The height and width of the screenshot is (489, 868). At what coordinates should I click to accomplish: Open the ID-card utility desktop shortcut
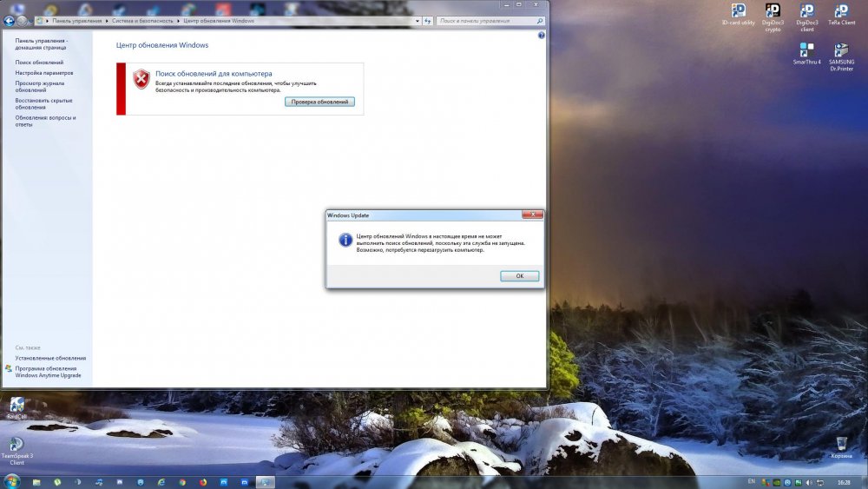739,14
